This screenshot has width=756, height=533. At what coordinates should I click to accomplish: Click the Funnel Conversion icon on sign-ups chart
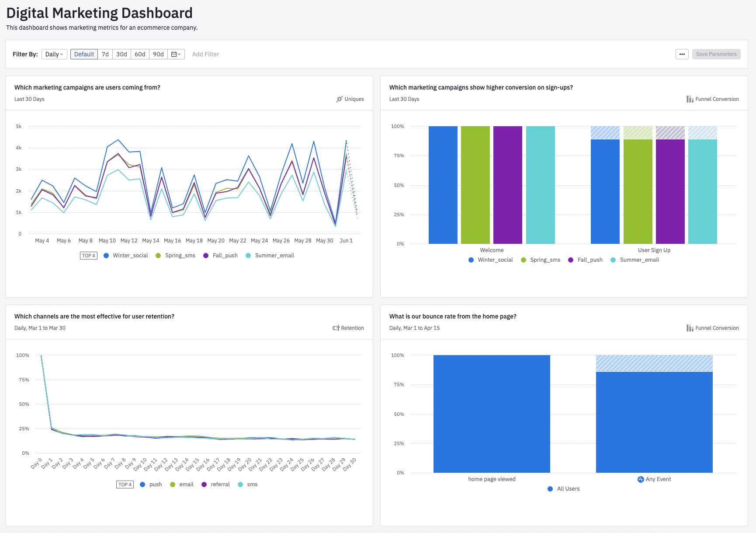point(689,99)
